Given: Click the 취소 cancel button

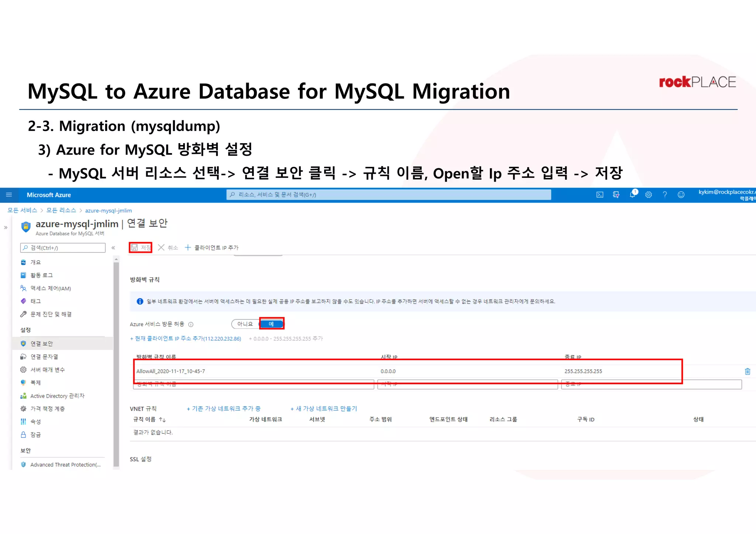Looking at the screenshot, I should [x=168, y=248].
